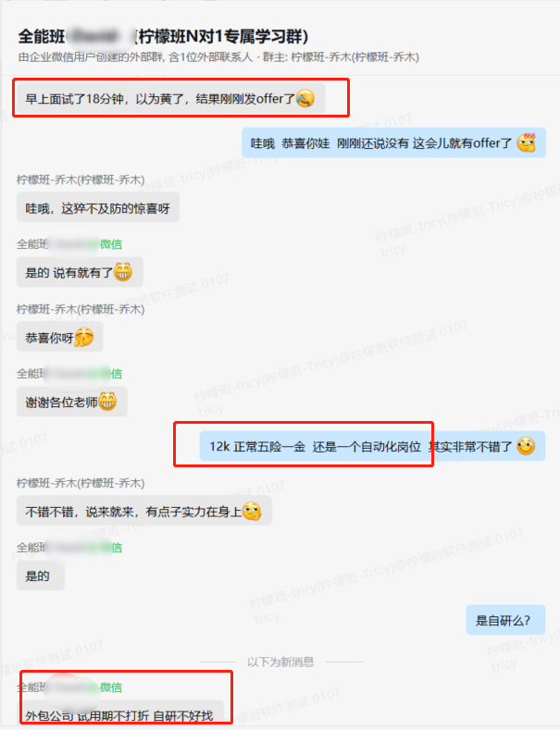This screenshot has width=560, height=730.
Task: Click the blue bubble 是自研么?
Action: [x=505, y=620]
